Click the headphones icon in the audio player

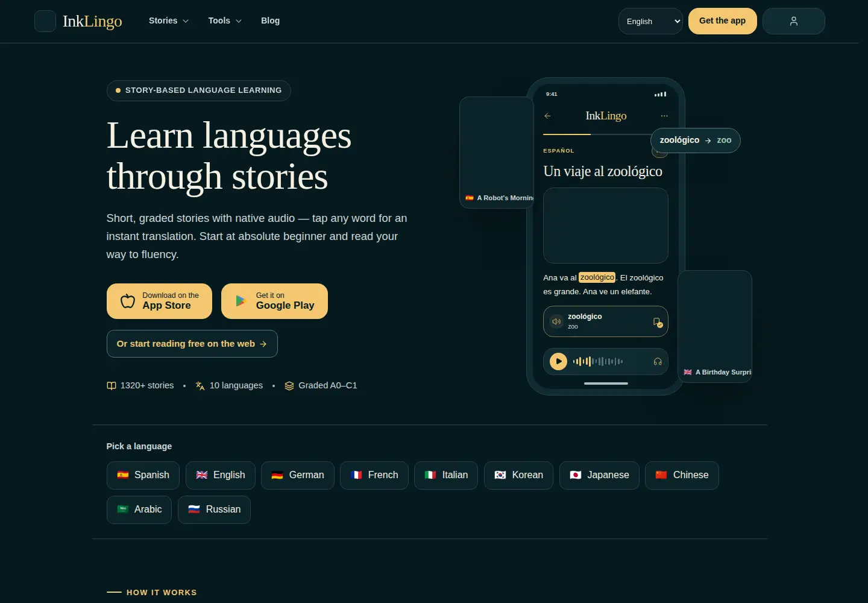point(658,362)
